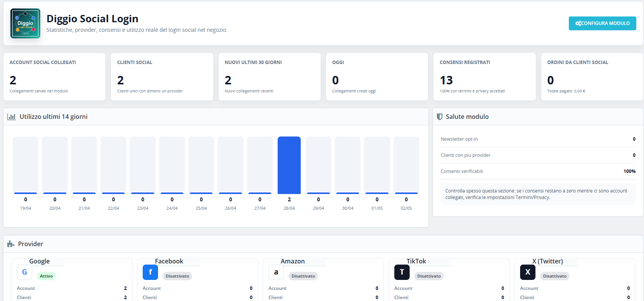Screen dimensions: 644x301
Task: Click the Disattivato badge under Amazon
Action: tap(303, 276)
